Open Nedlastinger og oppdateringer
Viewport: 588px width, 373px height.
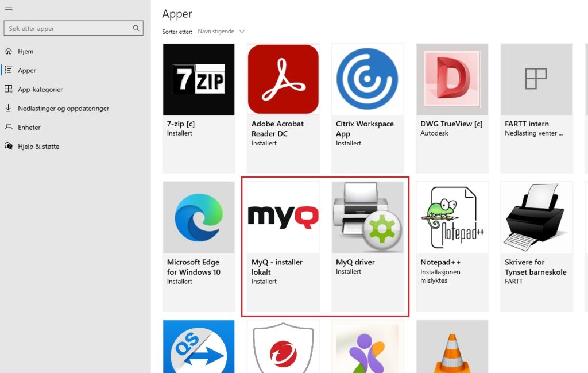click(x=63, y=109)
